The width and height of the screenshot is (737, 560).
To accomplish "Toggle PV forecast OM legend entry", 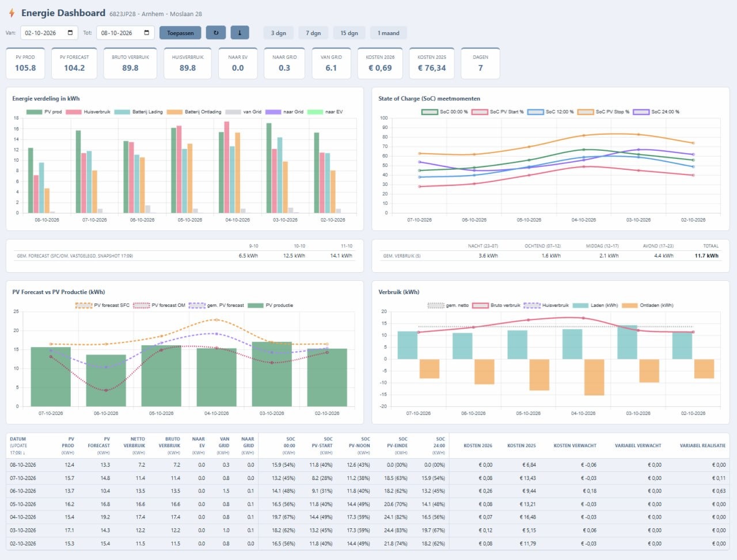I will pos(159,305).
